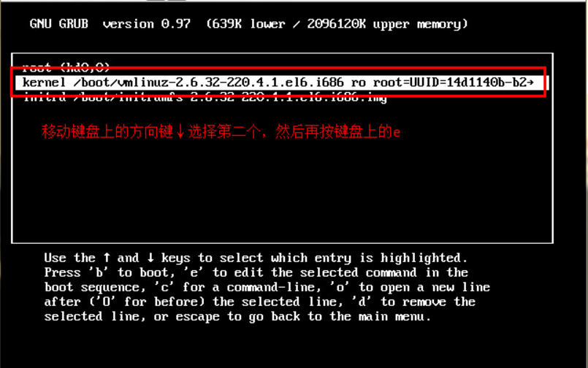Select the root (hd0,0) line
The height and width of the screenshot is (368, 588).
66,67
